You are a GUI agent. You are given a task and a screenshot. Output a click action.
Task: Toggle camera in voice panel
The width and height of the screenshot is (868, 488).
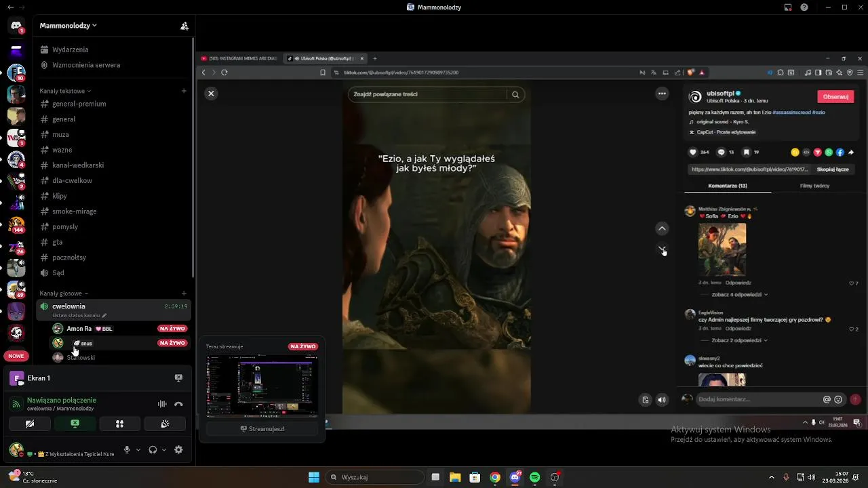[30, 424]
